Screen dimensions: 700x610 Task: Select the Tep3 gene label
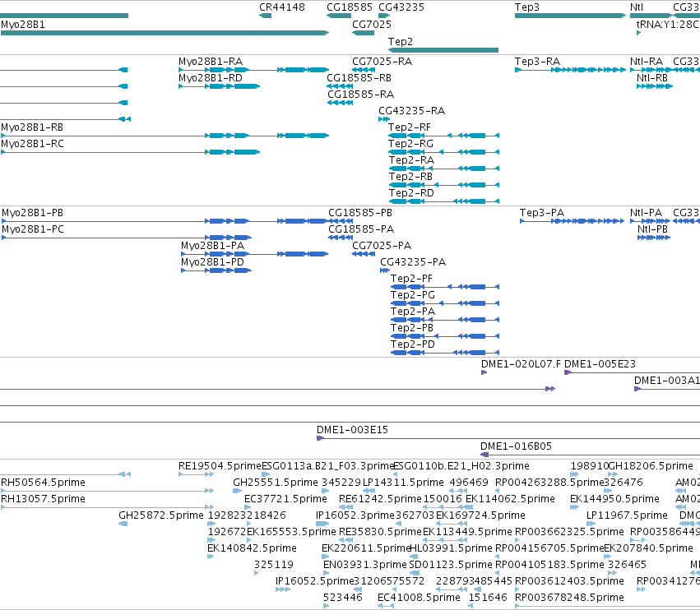point(526,7)
